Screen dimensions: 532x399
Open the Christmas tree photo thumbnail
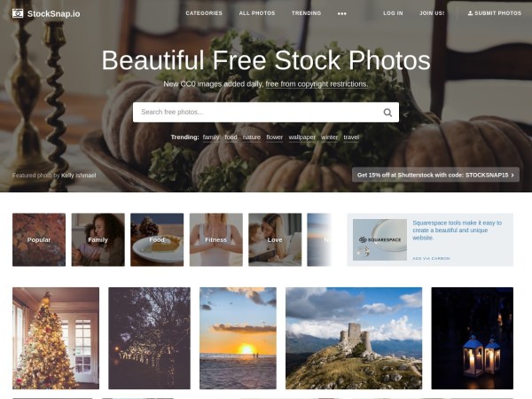tap(56, 338)
